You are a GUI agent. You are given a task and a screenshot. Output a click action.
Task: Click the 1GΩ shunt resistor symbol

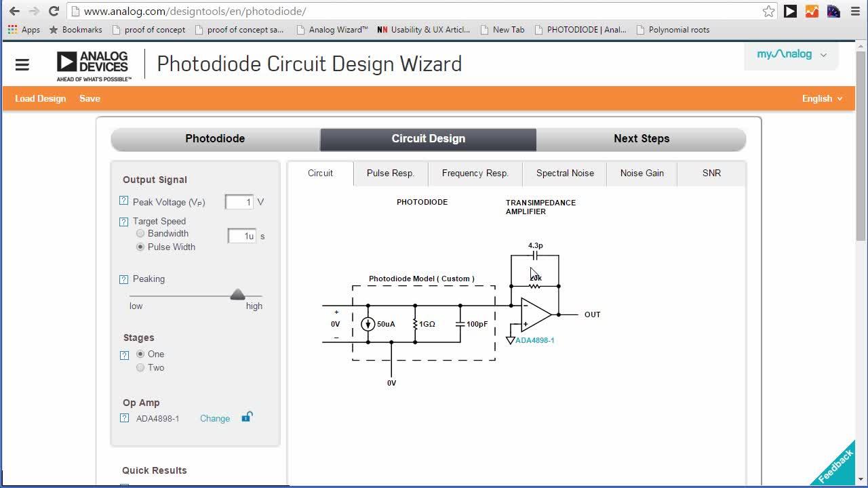pos(415,324)
